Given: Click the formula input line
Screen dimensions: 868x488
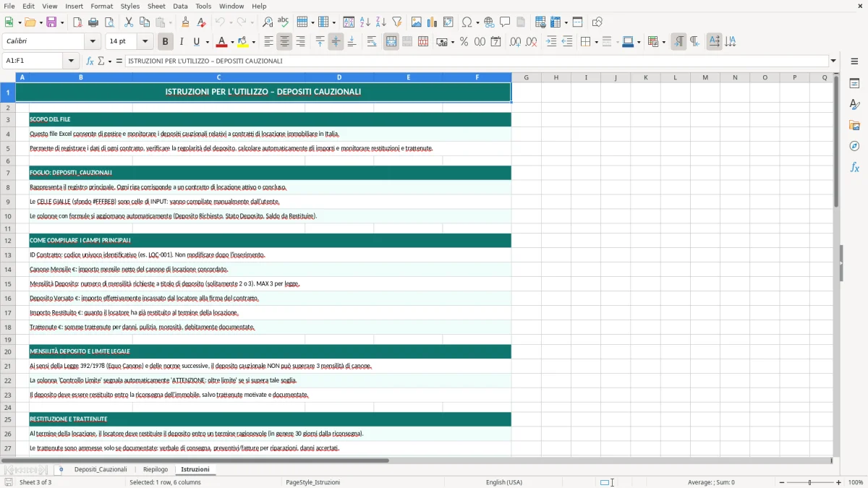Looking at the screenshot, I should click(476, 61).
